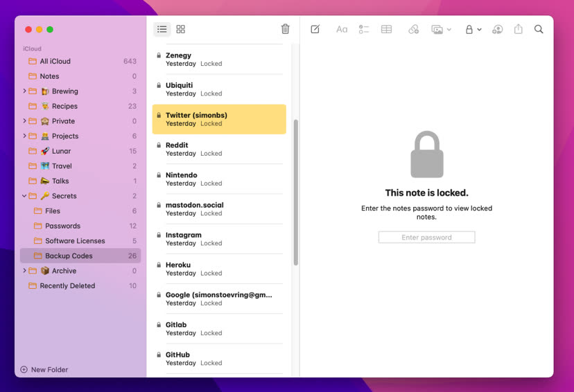The height and width of the screenshot is (392, 574).
Task: Open the photos media dropdown
Action: pyautogui.click(x=441, y=29)
